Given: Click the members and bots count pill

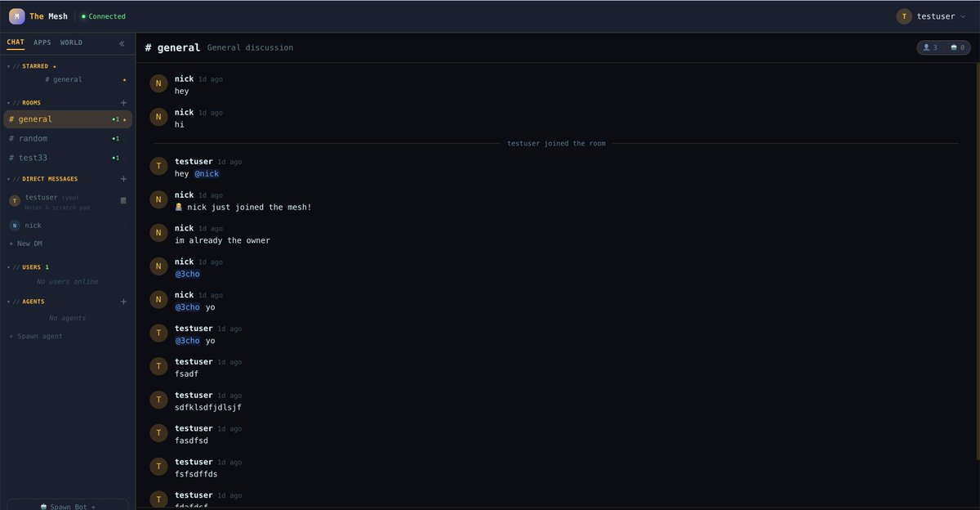Looking at the screenshot, I should [943, 47].
